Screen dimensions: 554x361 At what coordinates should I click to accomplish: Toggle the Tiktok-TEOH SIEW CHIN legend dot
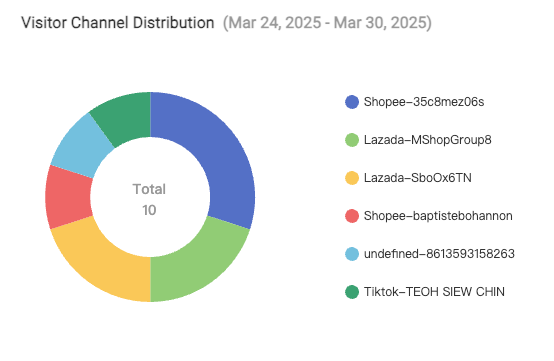click(x=352, y=292)
